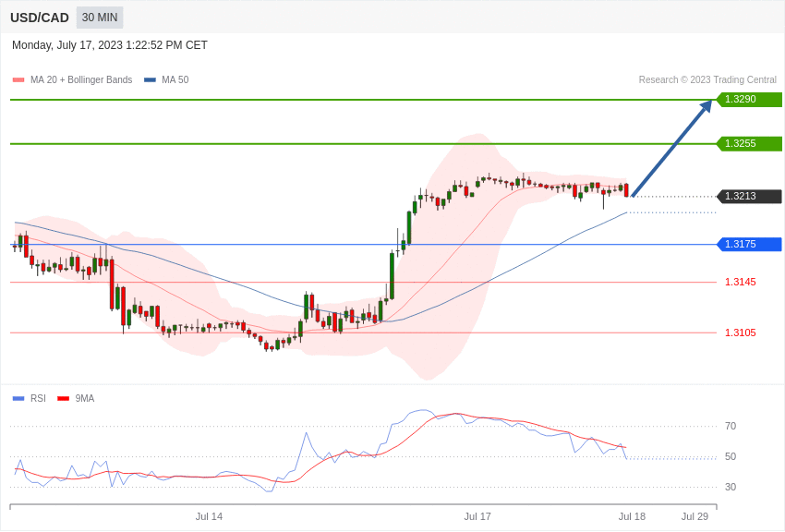
Task: Click the 1.3213 current price tag
Action: pos(750,196)
